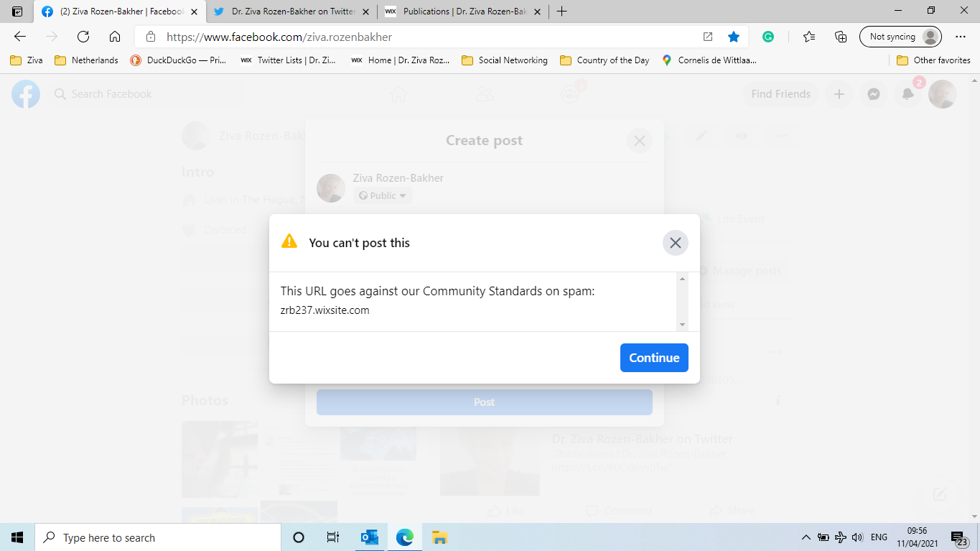Viewport: 980px width, 551px height.
Task: Click the Edge icon on the taskbar
Action: click(x=405, y=537)
